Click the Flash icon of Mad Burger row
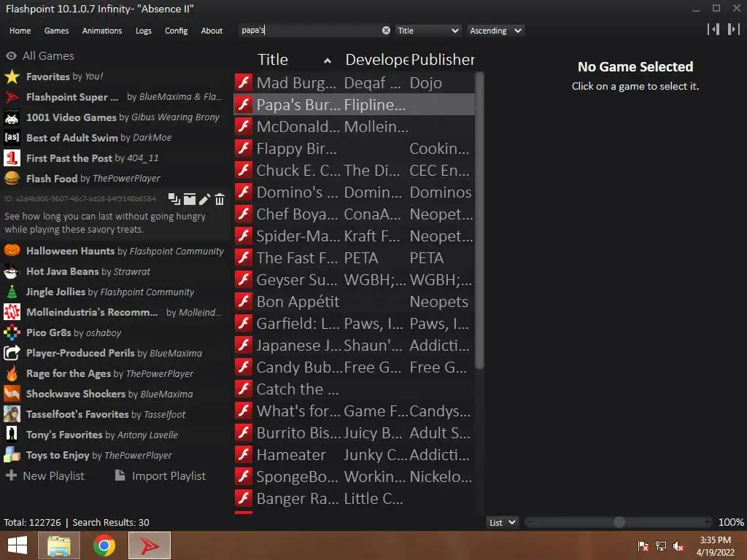 244,82
